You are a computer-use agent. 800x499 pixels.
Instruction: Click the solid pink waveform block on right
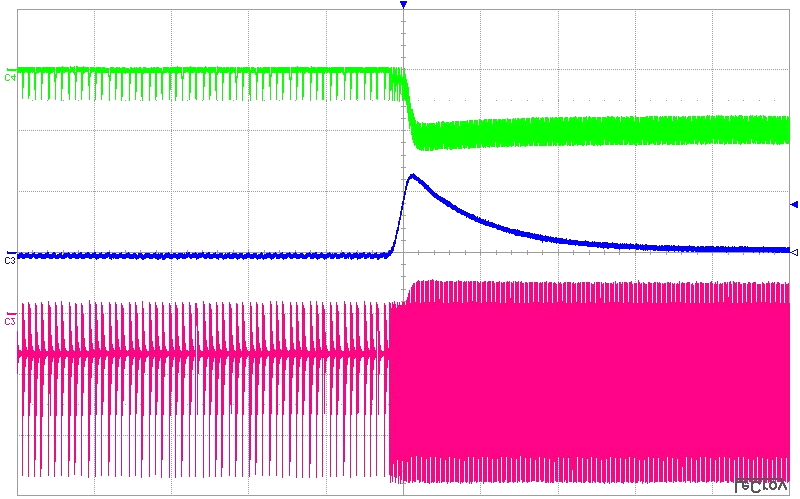pos(600,380)
